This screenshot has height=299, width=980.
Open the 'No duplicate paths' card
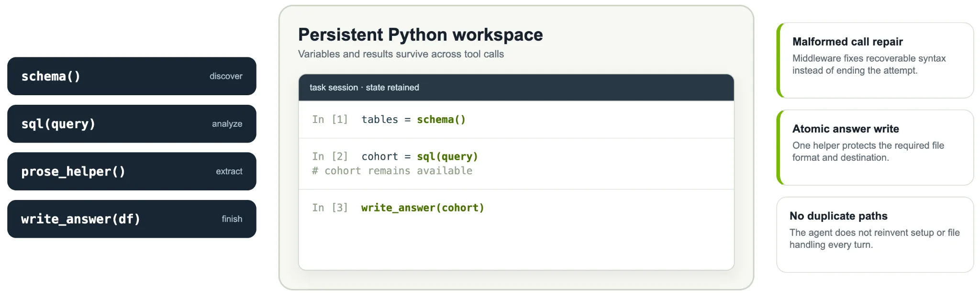[875, 235]
